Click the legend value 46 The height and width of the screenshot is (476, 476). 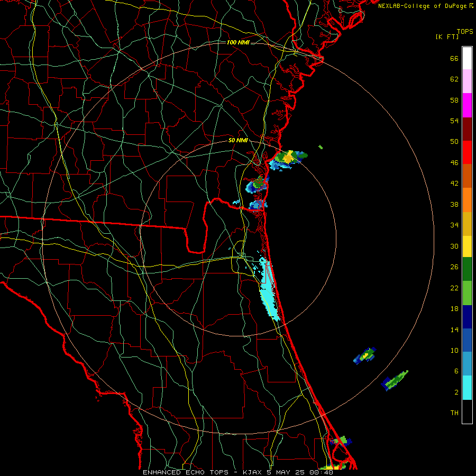coord(454,163)
